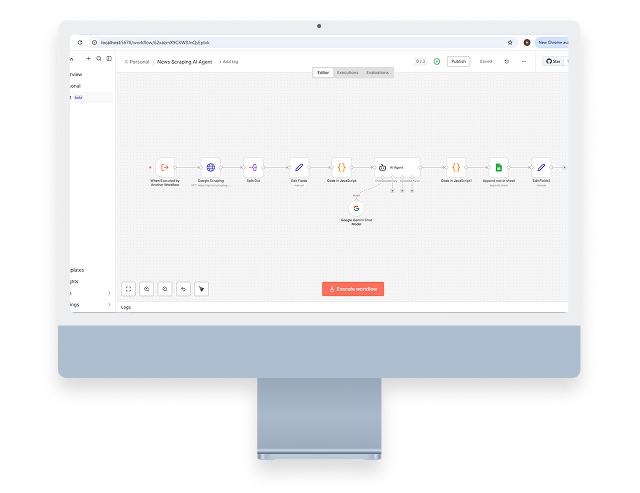Click the browser address bar
Viewport: 640px width, 493px height.
click(x=300, y=43)
